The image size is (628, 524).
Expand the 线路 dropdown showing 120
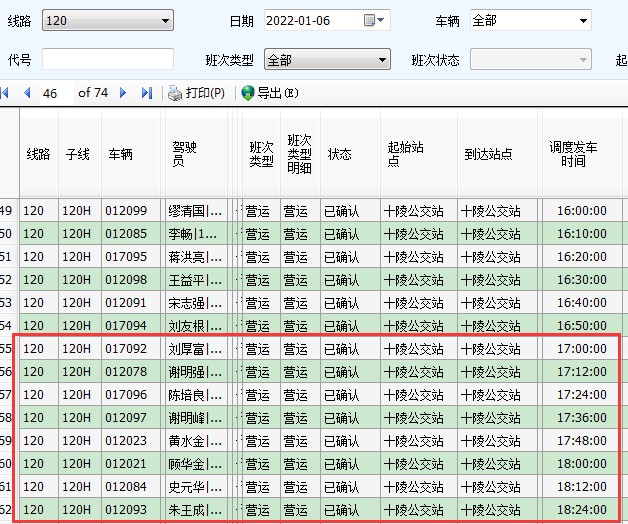[x=165, y=20]
